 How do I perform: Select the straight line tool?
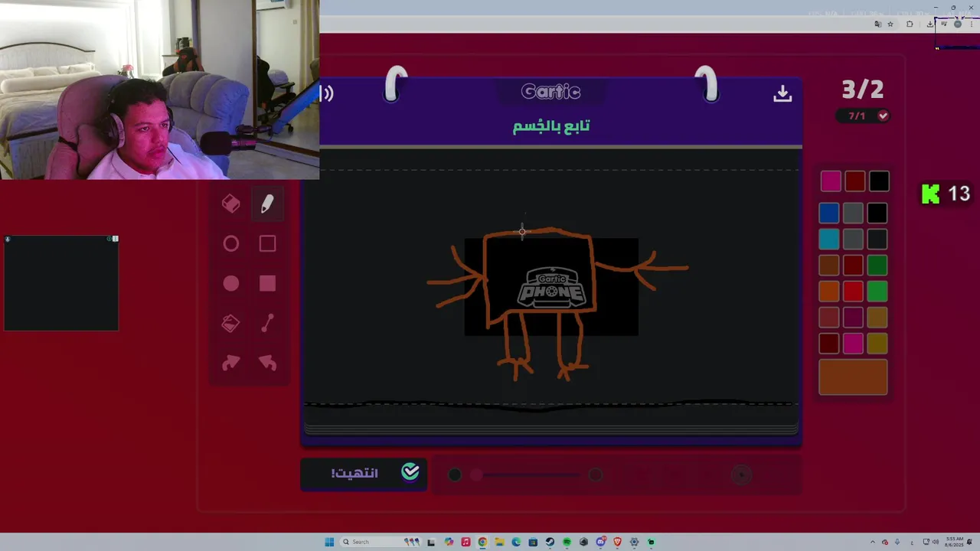coord(267,324)
